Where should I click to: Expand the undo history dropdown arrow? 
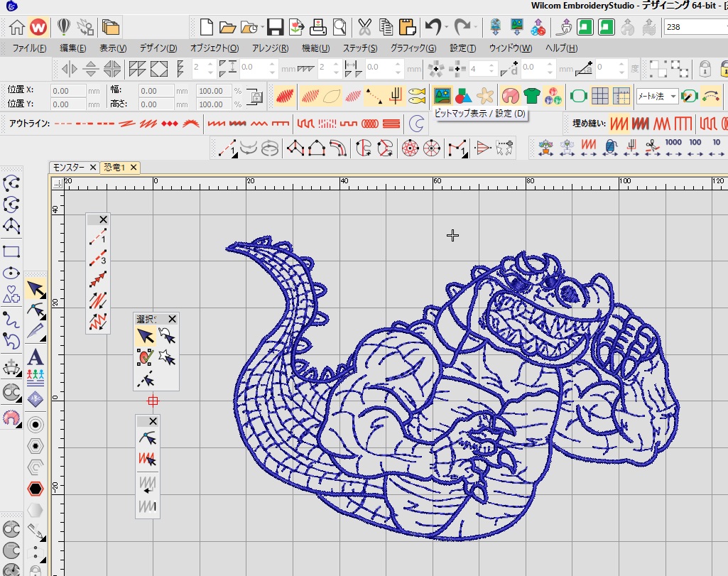(x=447, y=28)
